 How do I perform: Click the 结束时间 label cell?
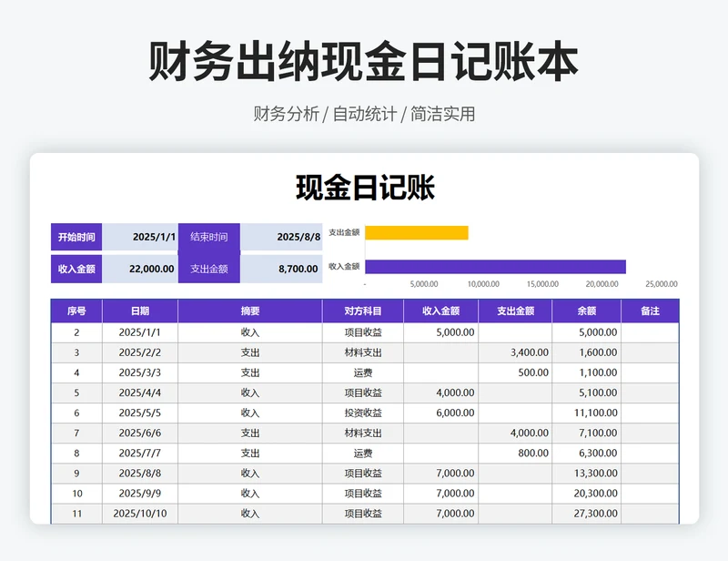[209, 237]
